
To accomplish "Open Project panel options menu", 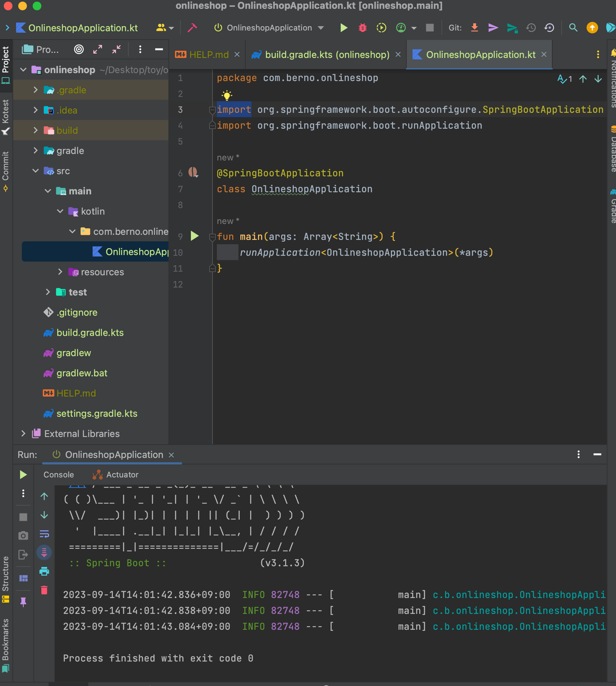I will pos(140,49).
